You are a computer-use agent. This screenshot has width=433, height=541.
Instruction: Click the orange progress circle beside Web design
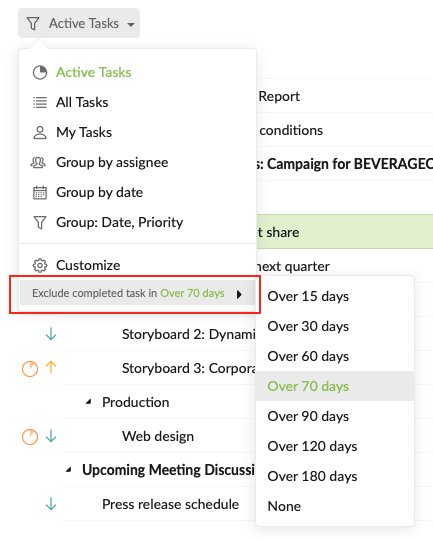click(x=30, y=437)
